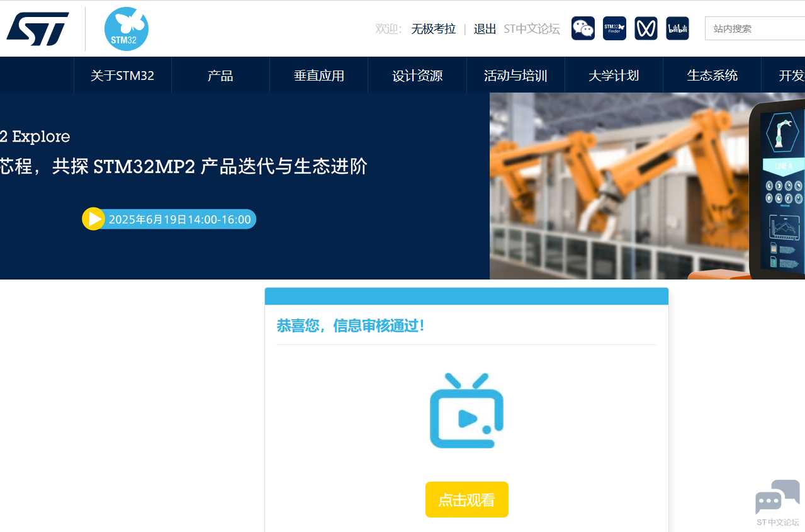The image size is (805, 532).
Task: Click the yellow play icon on banner
Action: point(93,219)
